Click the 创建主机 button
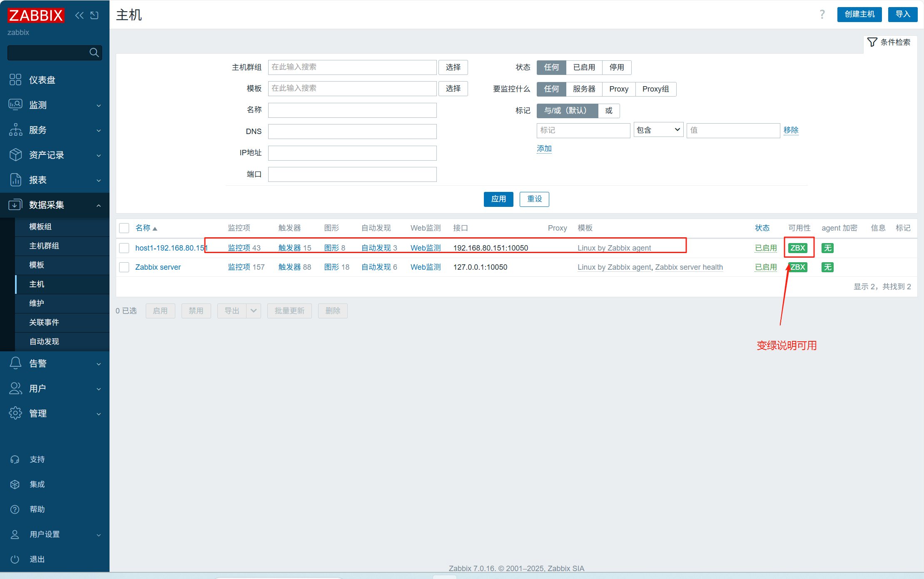This screenshot has width=924, height=579. click(859, 14)
